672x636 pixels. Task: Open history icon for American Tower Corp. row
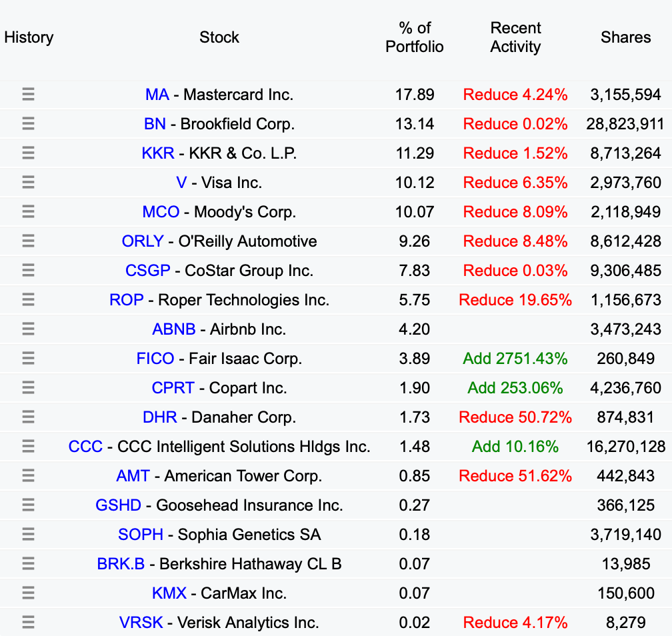28,476
